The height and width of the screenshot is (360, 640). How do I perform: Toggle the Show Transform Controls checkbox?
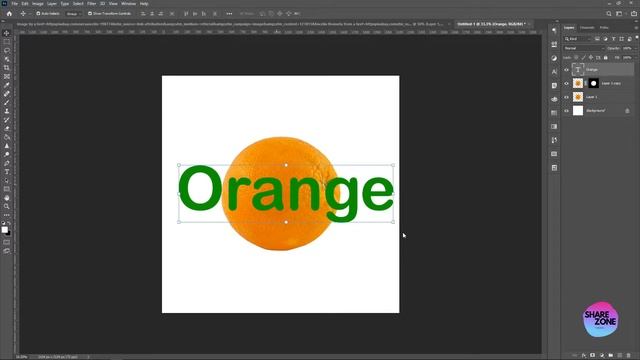90,13
